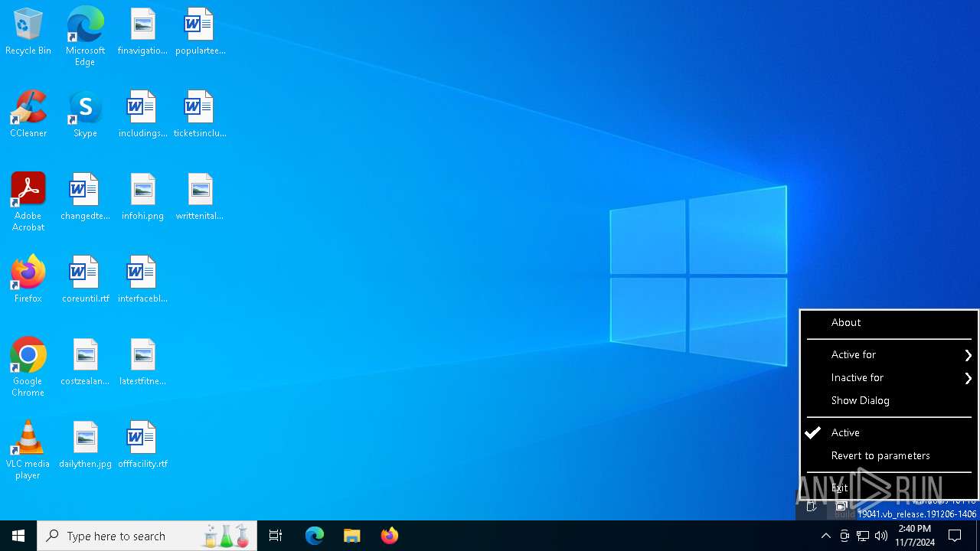Open Firefox from the taskbar

389,536
